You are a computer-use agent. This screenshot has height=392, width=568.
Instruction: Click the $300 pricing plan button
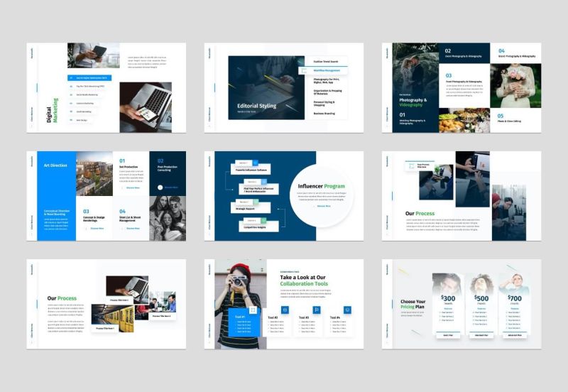[448, 335]
